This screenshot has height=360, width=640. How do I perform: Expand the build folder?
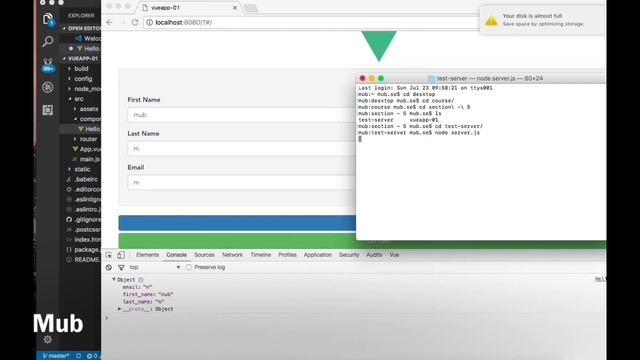pos(81,69)
